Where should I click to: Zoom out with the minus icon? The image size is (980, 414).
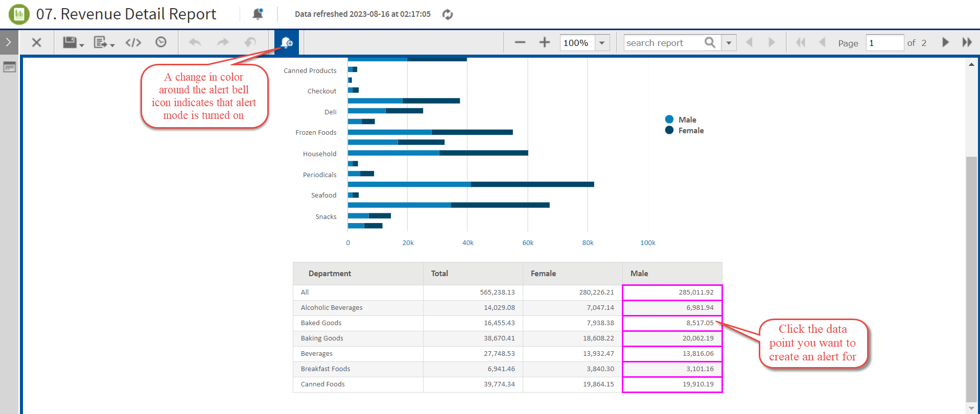point(520,42)
